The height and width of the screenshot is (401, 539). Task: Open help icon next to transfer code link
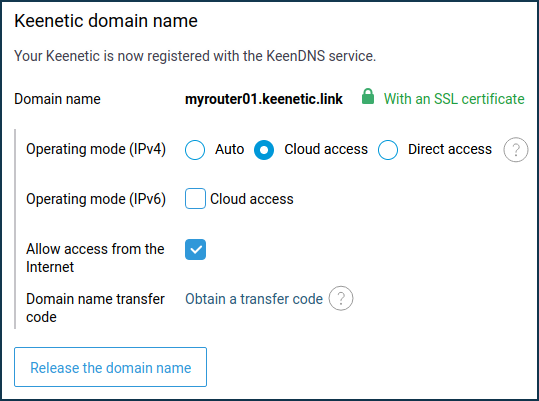341,299
